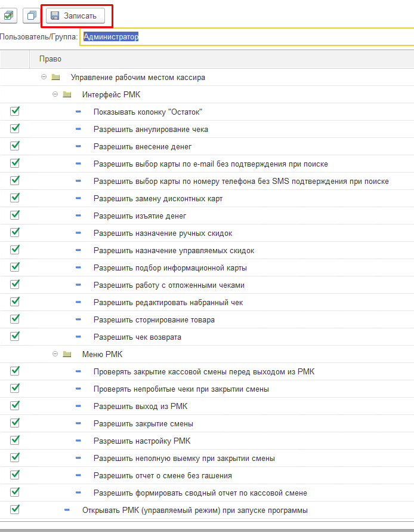Disable the 'Разрешить чек возврата' checkbox
414x532 pixels.
[x=15, y=336]
